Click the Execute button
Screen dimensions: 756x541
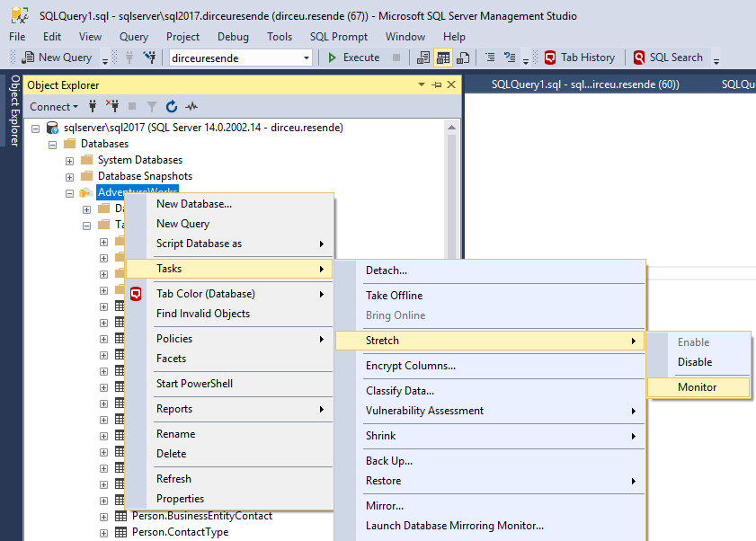tap(354, 58)
